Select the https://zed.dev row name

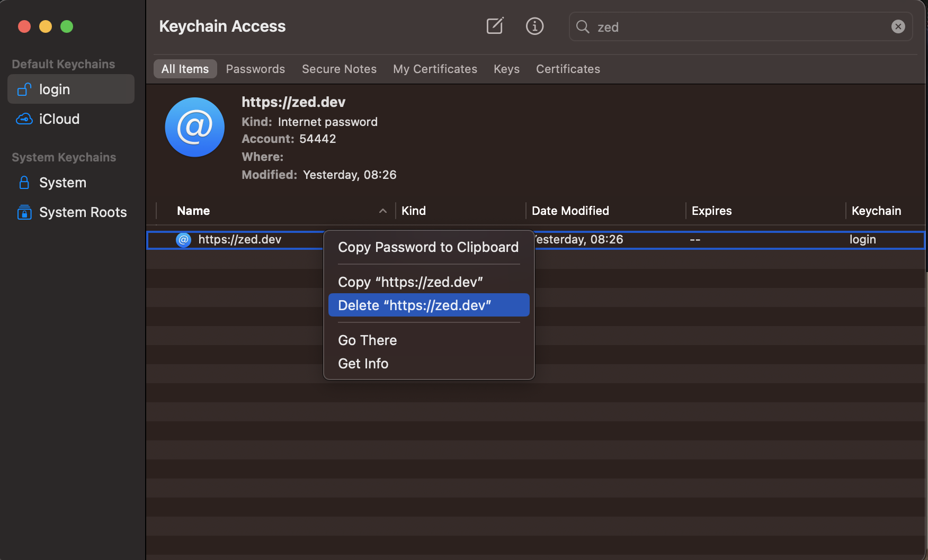pos(239,240)
